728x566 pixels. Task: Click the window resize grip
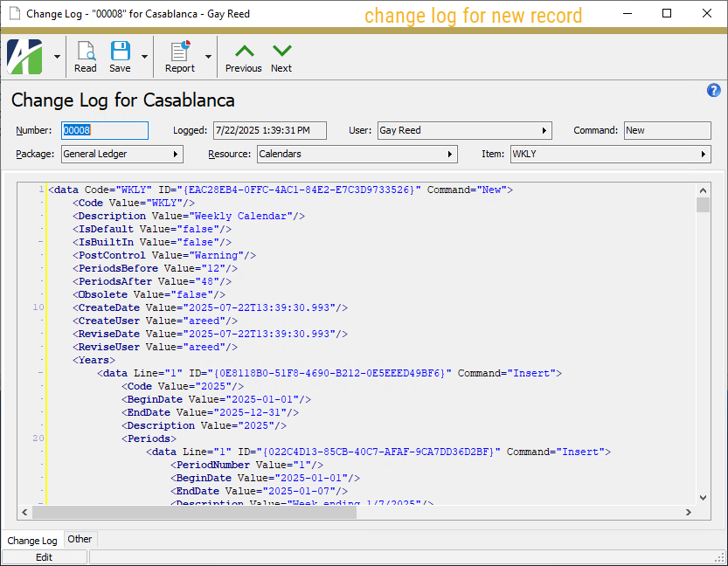[720, 558]
